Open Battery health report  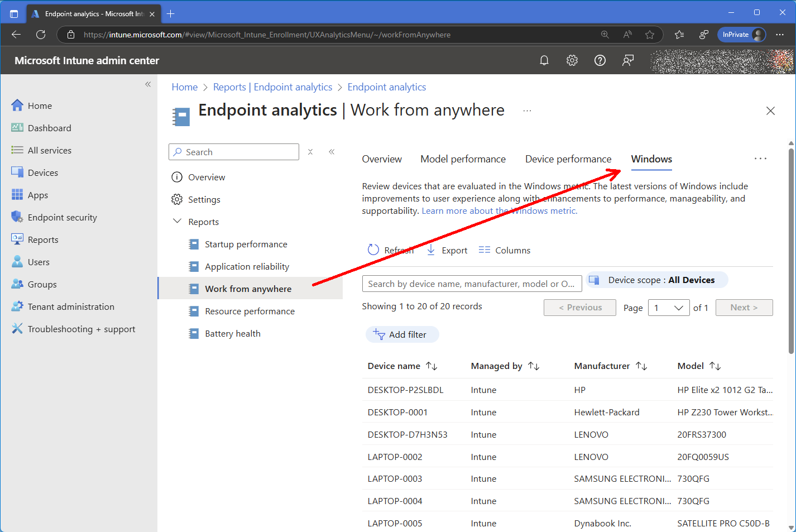232,333
